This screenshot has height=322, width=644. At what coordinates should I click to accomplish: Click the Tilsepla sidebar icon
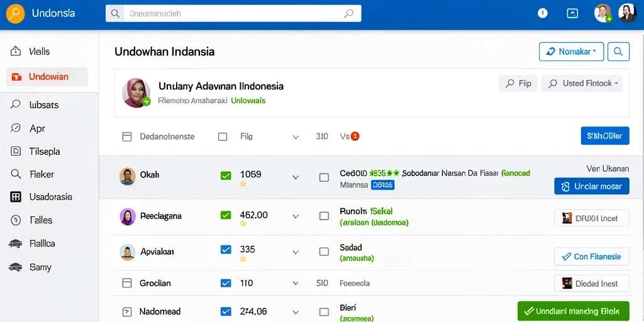15,152
